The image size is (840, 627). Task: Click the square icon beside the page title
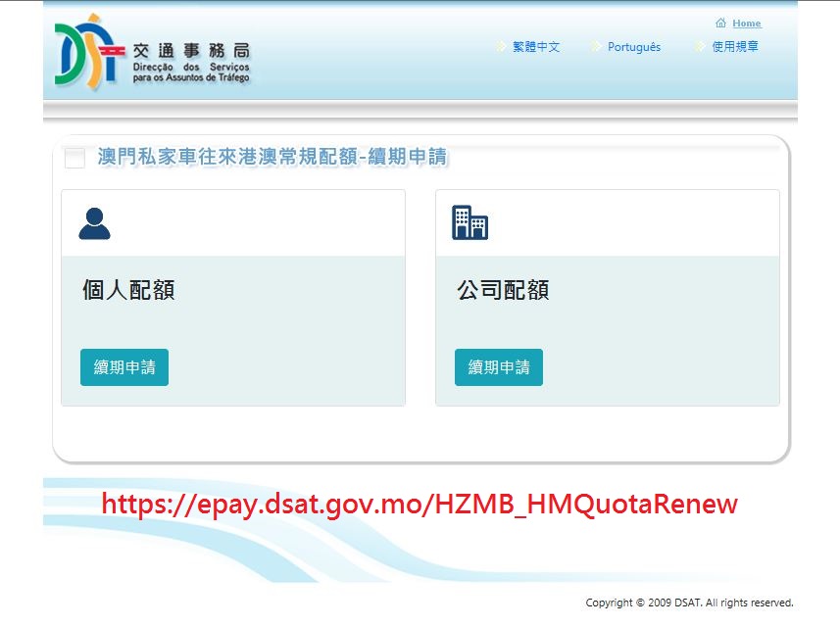click(74, 158)
